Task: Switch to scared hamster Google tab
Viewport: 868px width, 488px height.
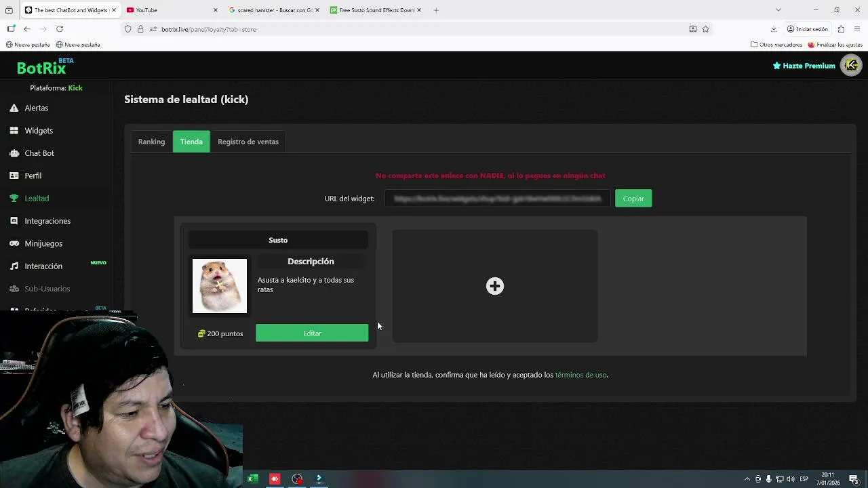Action: tap(270, 10)
